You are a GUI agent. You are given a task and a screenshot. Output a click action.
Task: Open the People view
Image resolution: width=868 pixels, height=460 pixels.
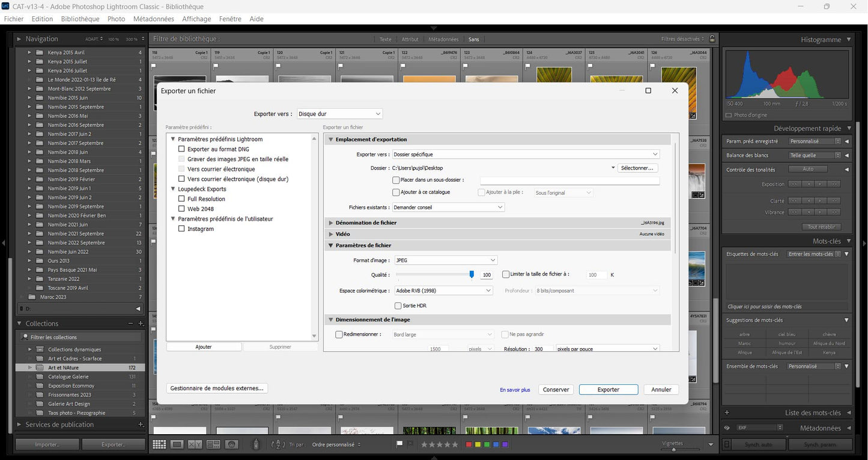(x=232, y=444)
